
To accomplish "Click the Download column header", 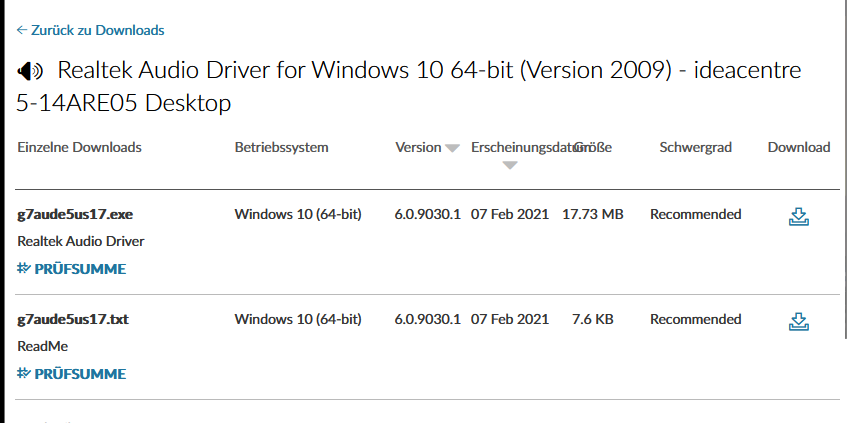I will 798,147.
